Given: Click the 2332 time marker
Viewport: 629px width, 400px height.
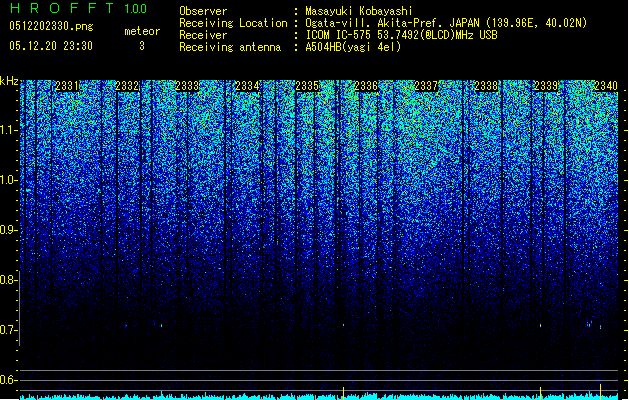Looking at the screenshot, I should [127, 86].
